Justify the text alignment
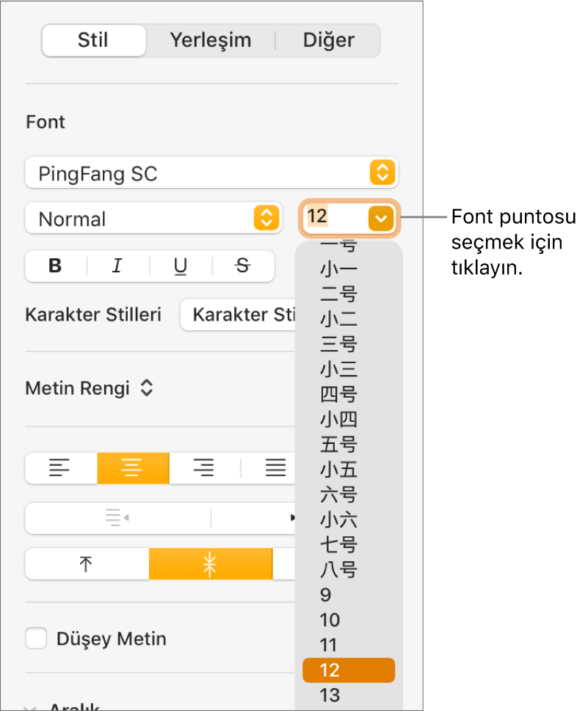This screenshot has width=588, height=711. 275,468
